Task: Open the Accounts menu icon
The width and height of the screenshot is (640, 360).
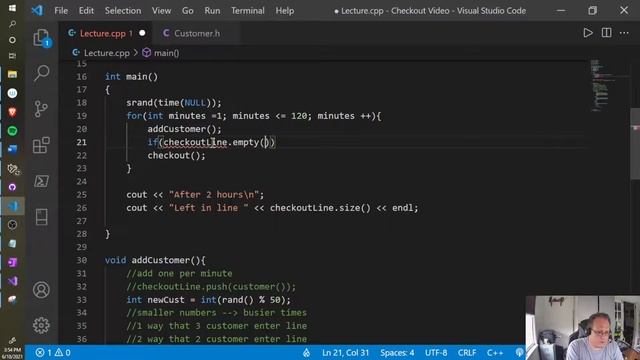Action: coord(41,289)
